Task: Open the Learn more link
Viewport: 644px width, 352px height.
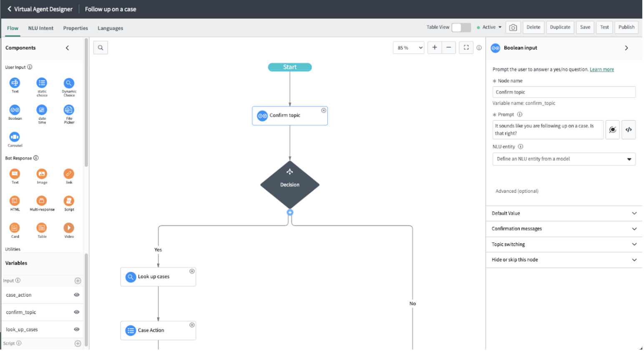Action: click(601, 69)
